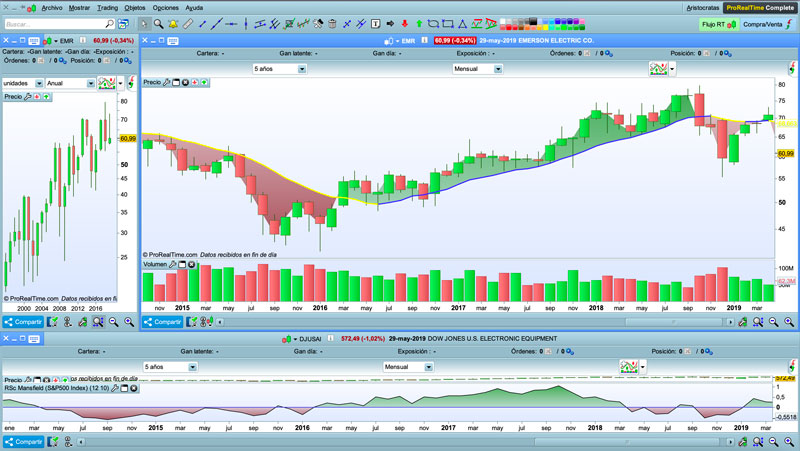Screen dimensions: 800x451
Task: Activate the magnifying glass zoom tool
Action: tap(158, 23)
